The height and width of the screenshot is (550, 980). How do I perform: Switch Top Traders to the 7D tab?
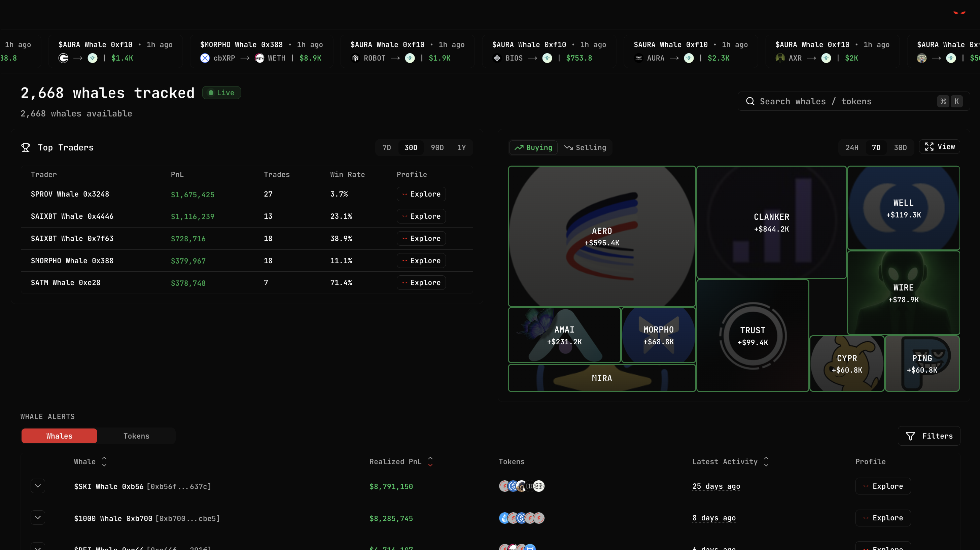coord(387,148)
